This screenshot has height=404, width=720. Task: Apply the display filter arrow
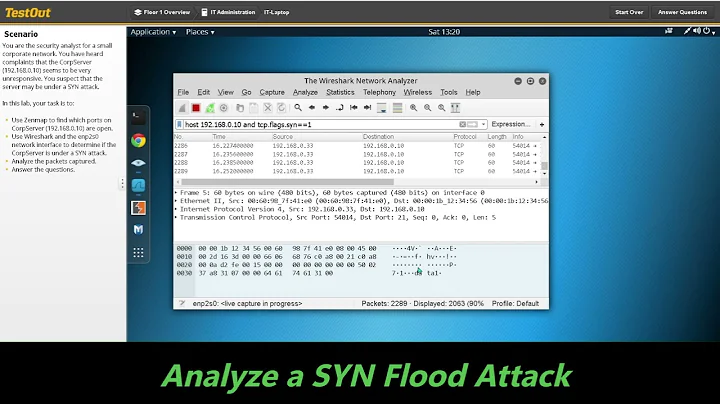point(472,124)
